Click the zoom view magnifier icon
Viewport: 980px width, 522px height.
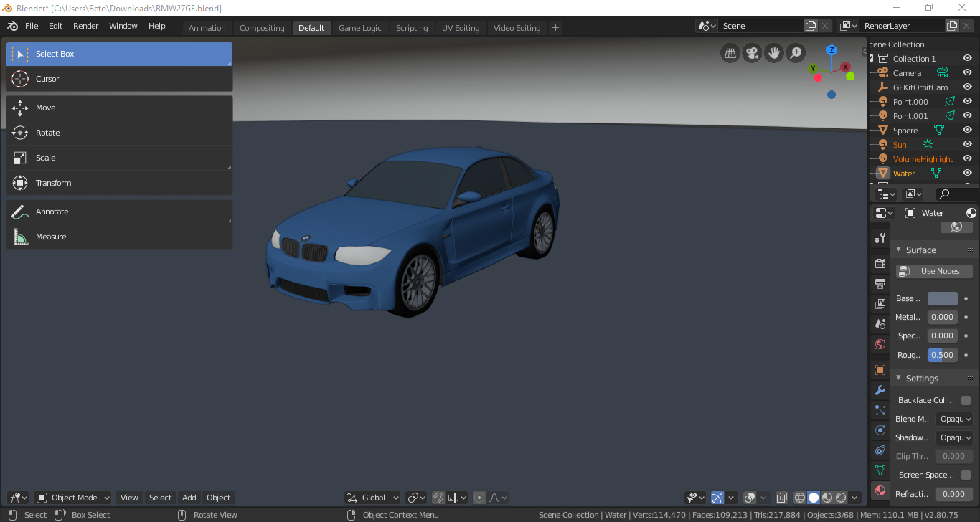796,53
